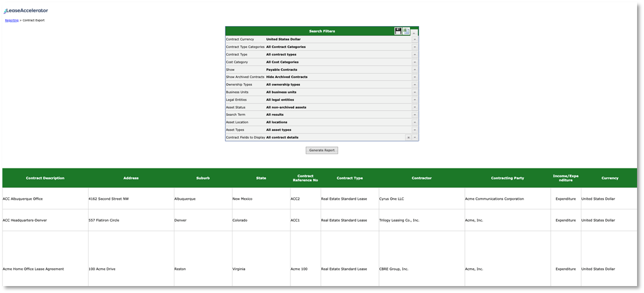Viewport: 644px width, 293px height.
Task: Collapse the Search Filters panel with up arrow
Action: (414, 32)
